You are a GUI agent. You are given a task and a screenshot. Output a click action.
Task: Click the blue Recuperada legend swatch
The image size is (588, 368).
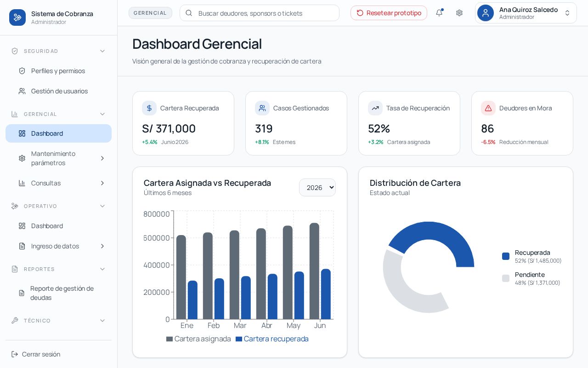point(506,256)
